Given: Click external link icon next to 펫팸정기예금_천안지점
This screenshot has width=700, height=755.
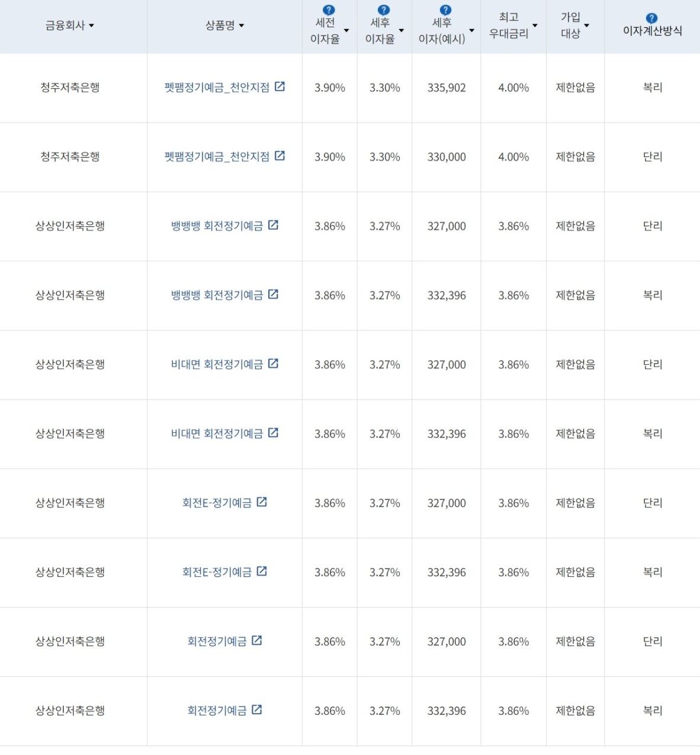Looking at the screenshot, I should [280, 86].
